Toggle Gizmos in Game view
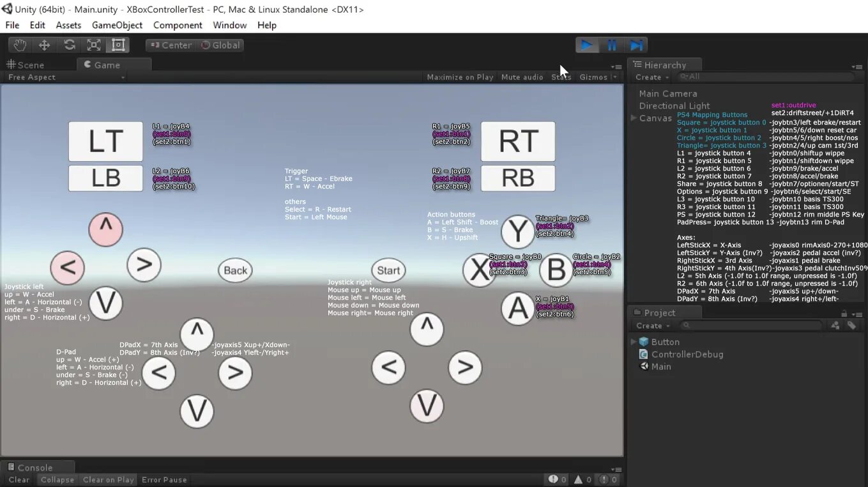Screen dimensions: 868x487 click(593, 77)
